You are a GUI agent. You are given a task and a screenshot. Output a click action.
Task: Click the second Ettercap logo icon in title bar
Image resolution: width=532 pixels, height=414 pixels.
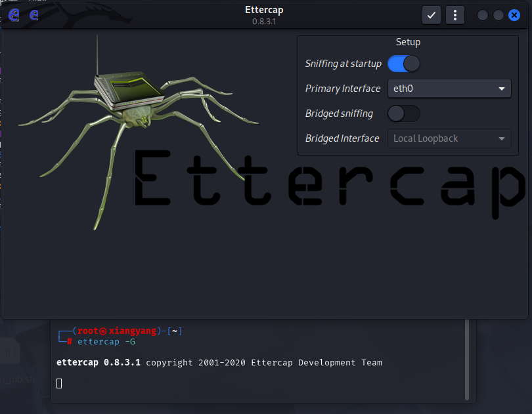pyautogui.click(x=34, y=15)
